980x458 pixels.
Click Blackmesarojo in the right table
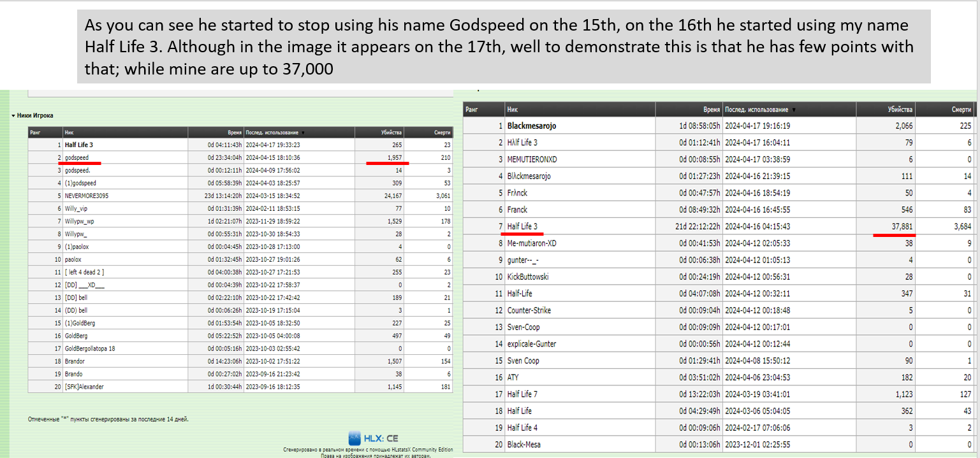(531, 126)
